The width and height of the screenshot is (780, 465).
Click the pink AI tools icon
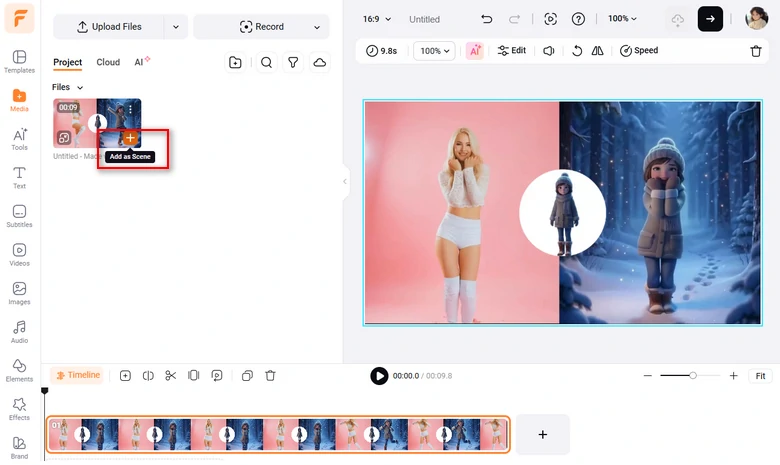point(475,51)
